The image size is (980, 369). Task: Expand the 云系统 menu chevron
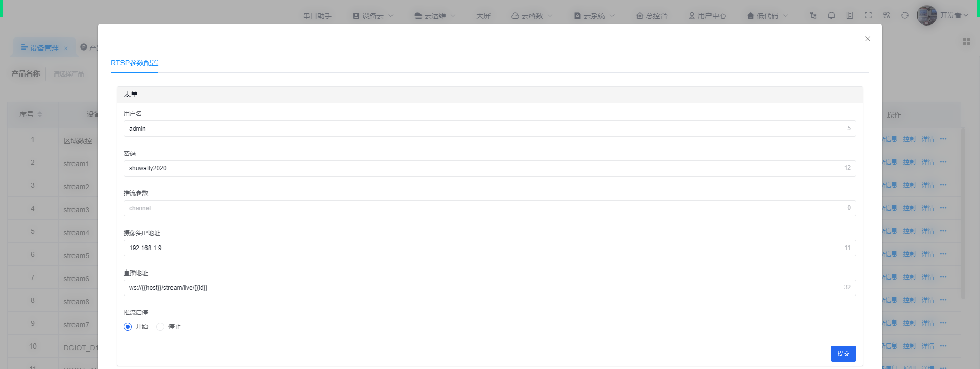coord(612,16)
